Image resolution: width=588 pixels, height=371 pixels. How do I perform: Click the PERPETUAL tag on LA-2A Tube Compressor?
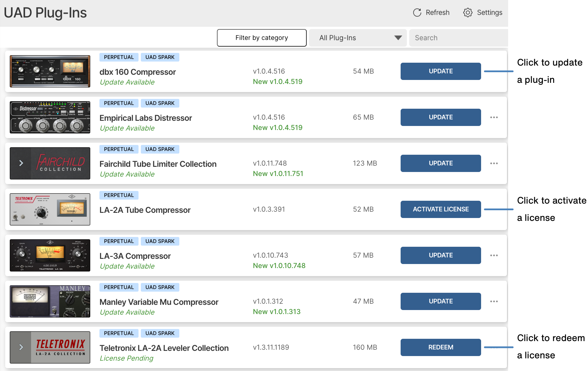(x=119, y=195)
